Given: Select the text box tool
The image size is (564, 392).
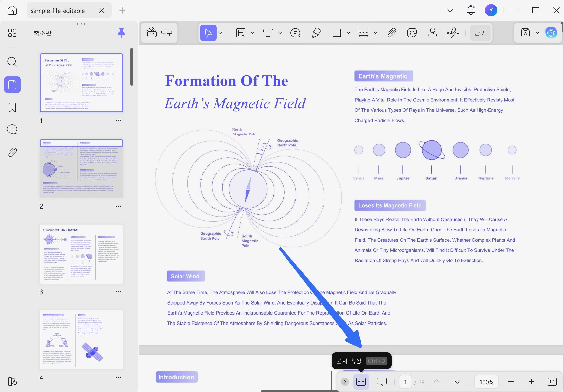Looking at the screenshot, I should 268,33.
